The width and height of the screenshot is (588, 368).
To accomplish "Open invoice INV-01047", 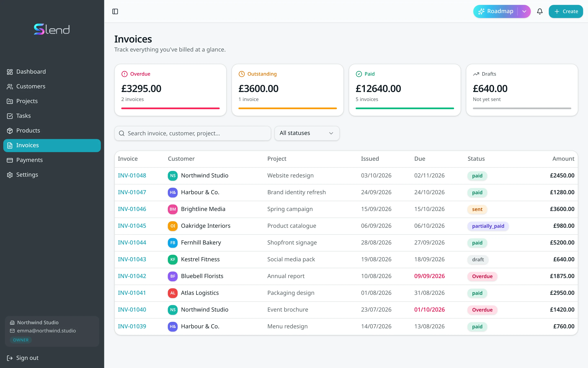I will click(x=132, y=192).
